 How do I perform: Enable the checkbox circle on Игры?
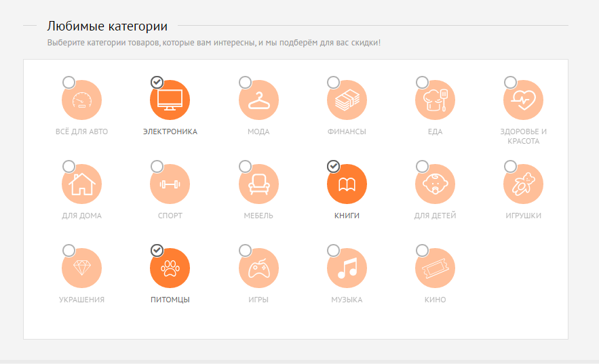(246, 250)
